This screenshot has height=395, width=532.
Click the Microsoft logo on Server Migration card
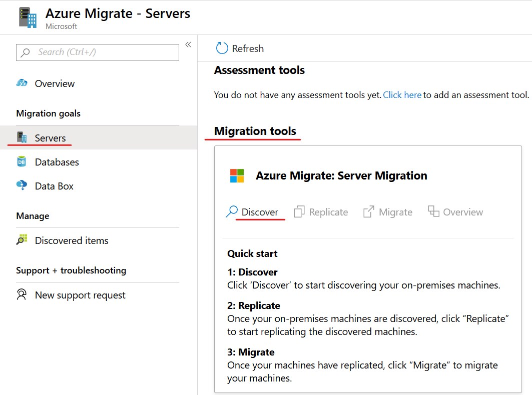point(237,175)
